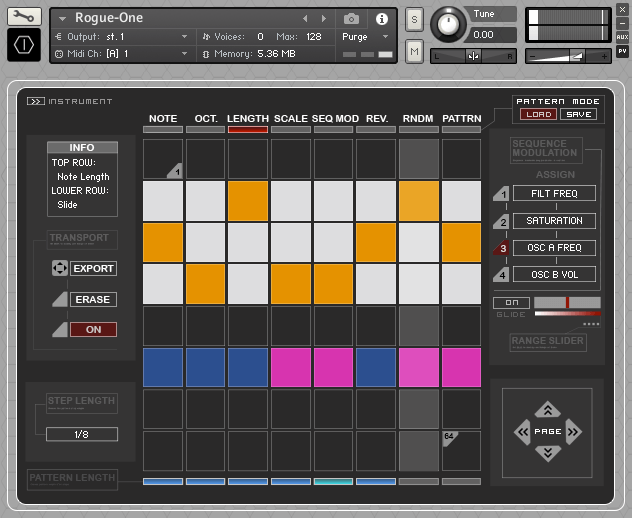The width and height of the screenshot is (632, 518).
Task: Click the move icon beside EXPORT
Action: [x=58, y=269]
